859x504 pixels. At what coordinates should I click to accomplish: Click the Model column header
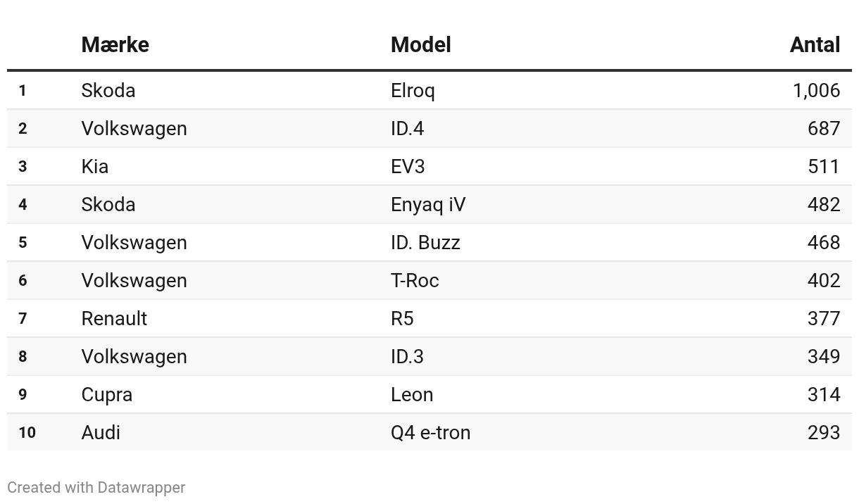point(420,45)
